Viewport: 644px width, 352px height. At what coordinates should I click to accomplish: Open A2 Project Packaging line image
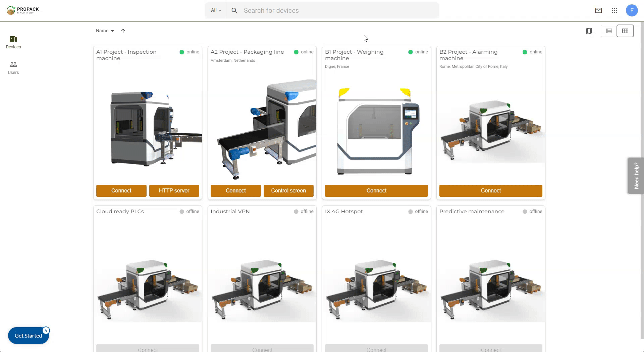(262, 129)
